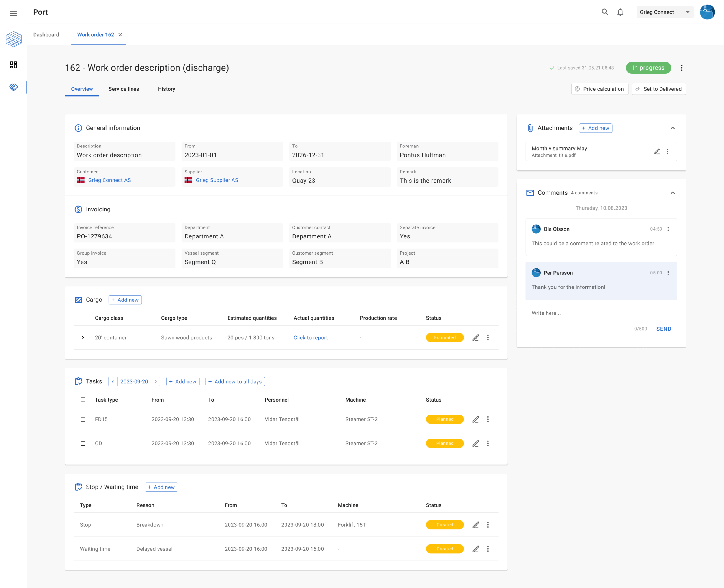This screenshot has height=588, width=724.
Task: Open the History tab
Action: [166, 89]
